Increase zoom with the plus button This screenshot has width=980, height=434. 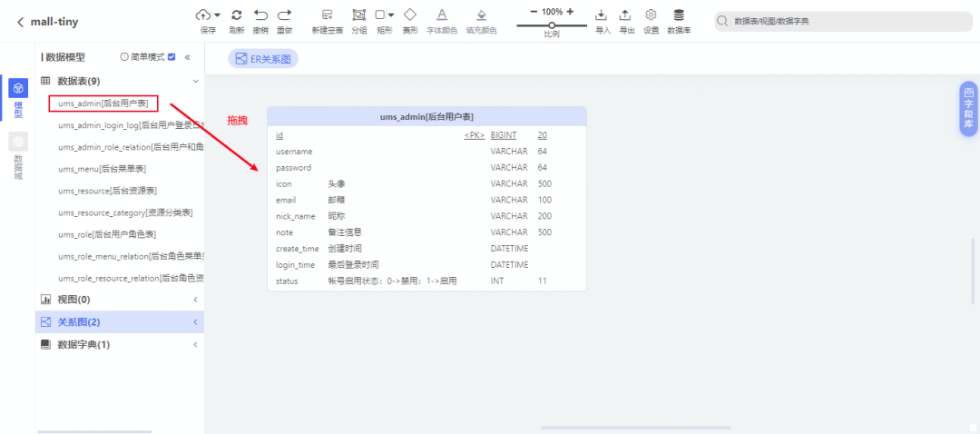point(570,11)
